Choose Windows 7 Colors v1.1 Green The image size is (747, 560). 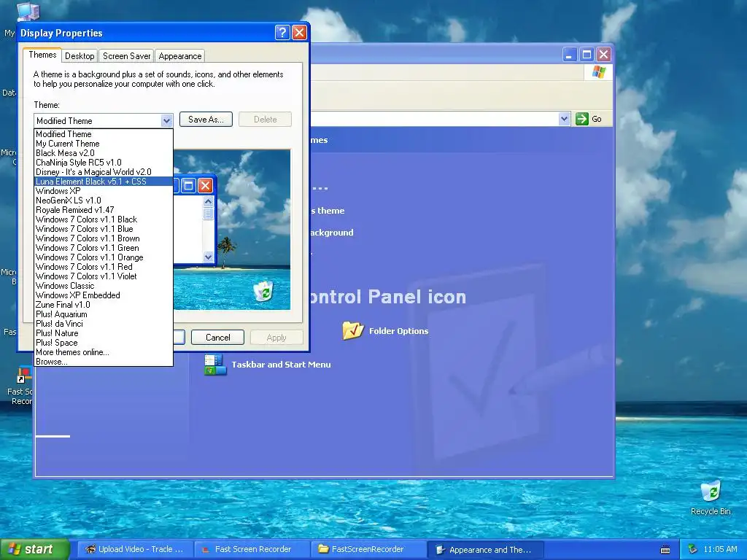[104, 248]
